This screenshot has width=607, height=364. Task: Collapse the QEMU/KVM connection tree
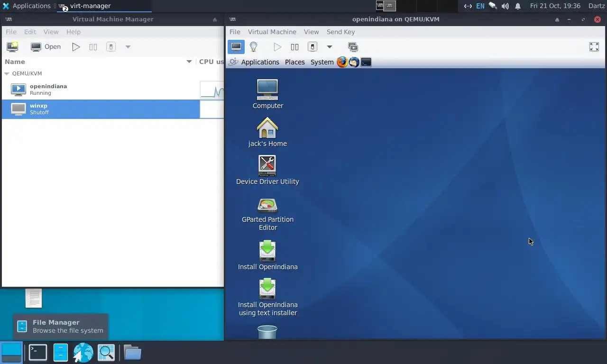point(7,73)
